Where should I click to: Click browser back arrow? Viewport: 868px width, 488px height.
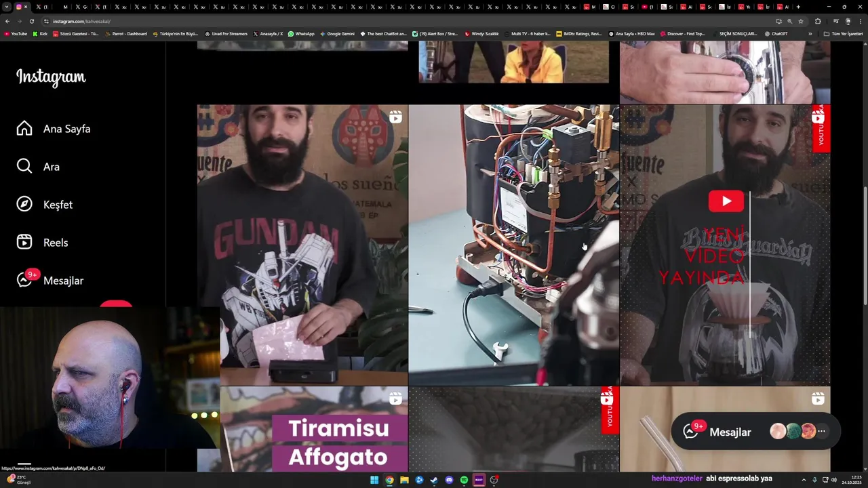[7, 21]
